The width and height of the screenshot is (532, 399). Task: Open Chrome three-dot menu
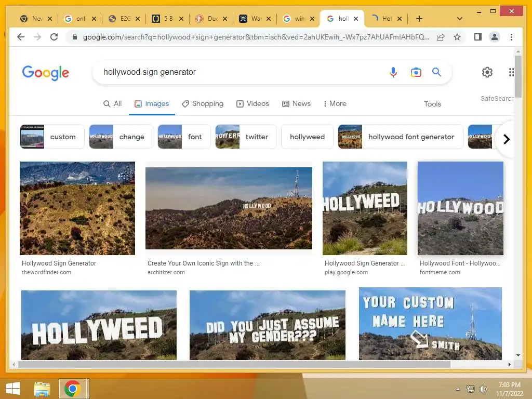[x=511, y=37]
